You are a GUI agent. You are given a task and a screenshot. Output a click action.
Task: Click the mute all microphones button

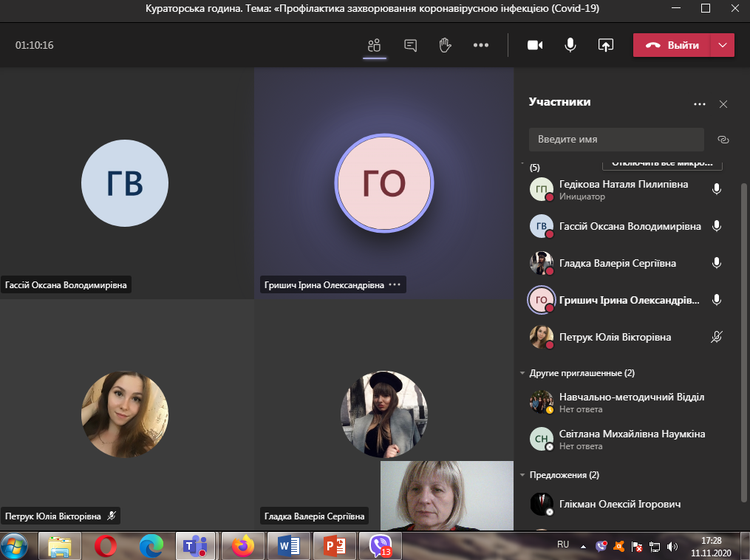coord(662,164)
